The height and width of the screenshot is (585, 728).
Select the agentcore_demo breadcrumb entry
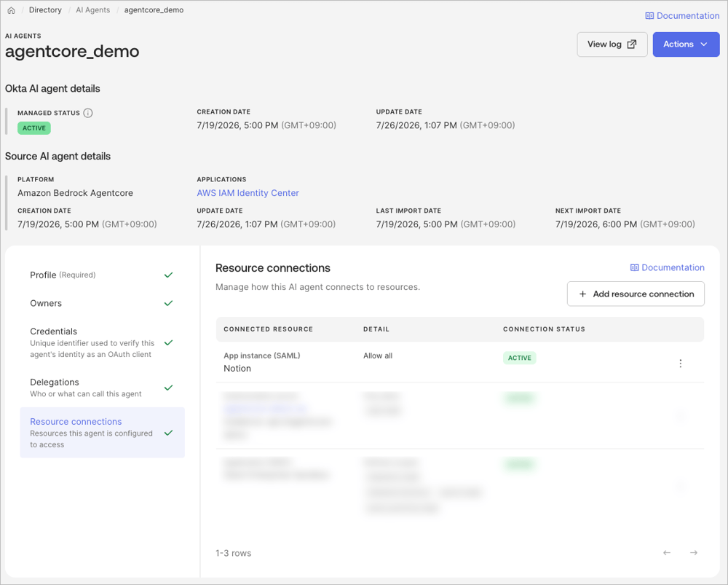pos(154,9)
